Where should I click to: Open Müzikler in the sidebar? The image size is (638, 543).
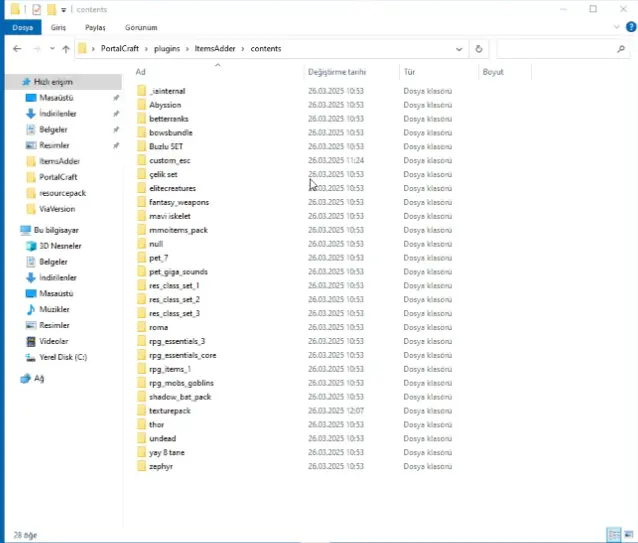[x=54, y=310]
